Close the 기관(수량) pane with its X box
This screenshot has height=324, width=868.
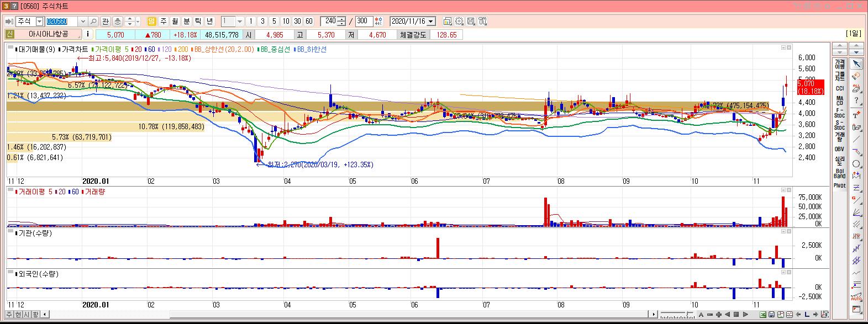789,232
